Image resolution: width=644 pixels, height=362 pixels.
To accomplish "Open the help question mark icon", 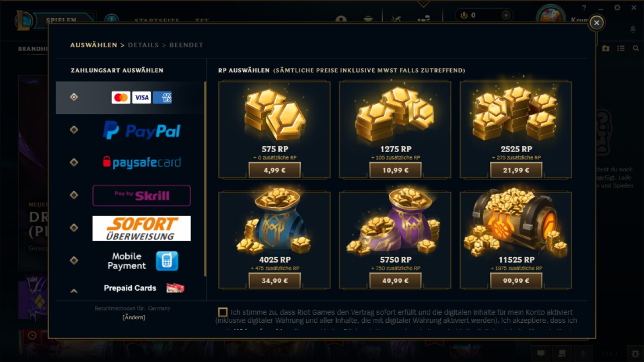I will coord(584,8).
